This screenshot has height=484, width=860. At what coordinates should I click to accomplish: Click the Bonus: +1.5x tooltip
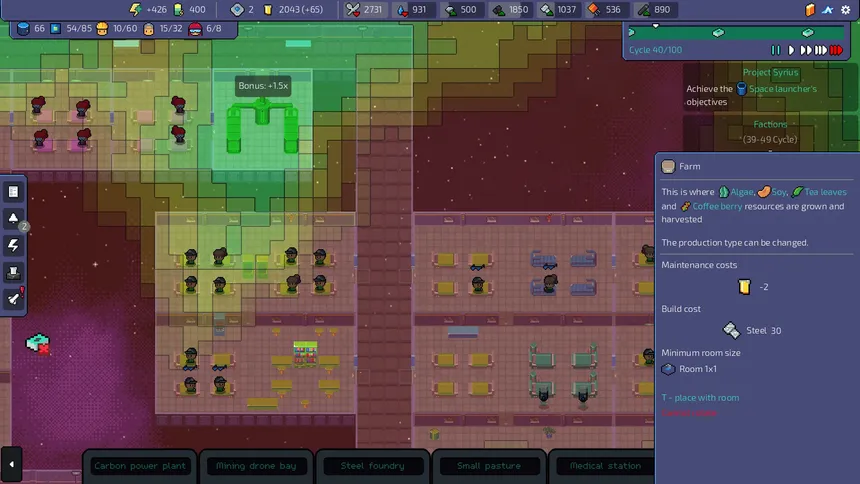click(263, 86)
